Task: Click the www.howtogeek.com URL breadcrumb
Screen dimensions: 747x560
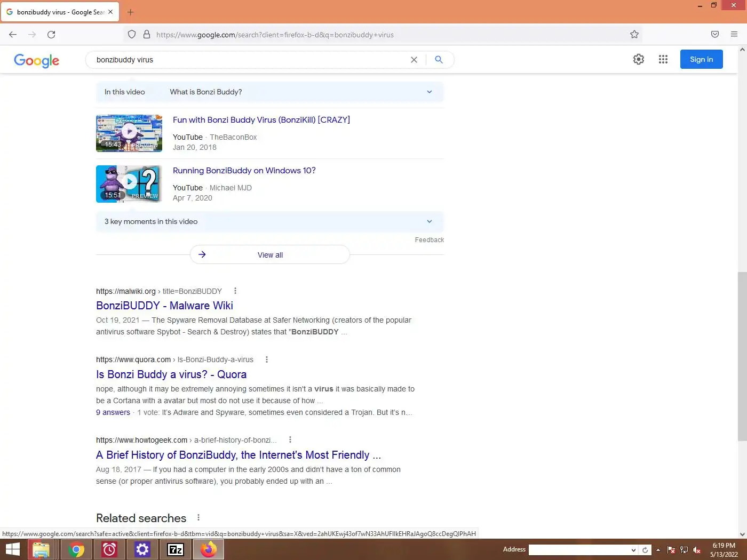Action: [186, 440]
